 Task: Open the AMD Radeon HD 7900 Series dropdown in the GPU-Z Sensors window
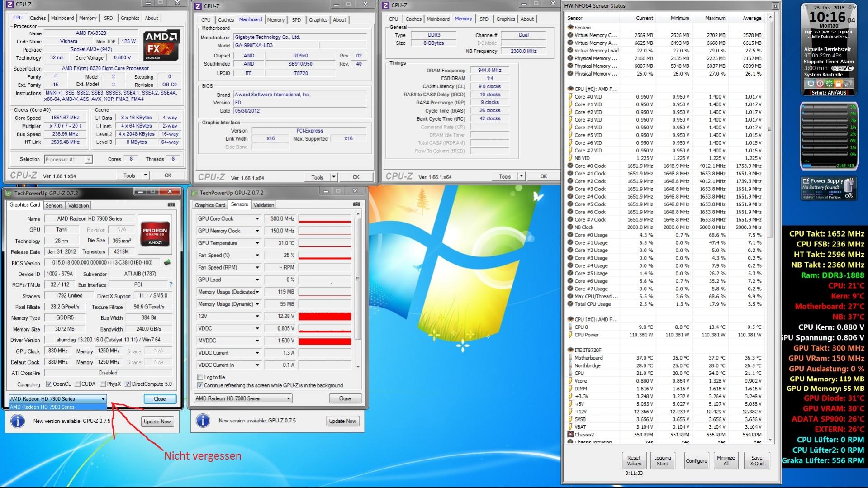[243, 398]
